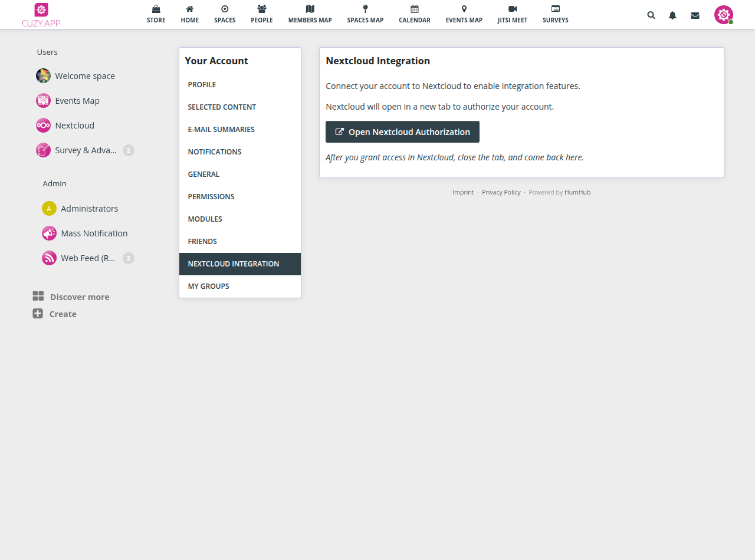Click the Nextcloud space icon in sidebar
This screenshot has height=560, width=755.
pos(43,126)
